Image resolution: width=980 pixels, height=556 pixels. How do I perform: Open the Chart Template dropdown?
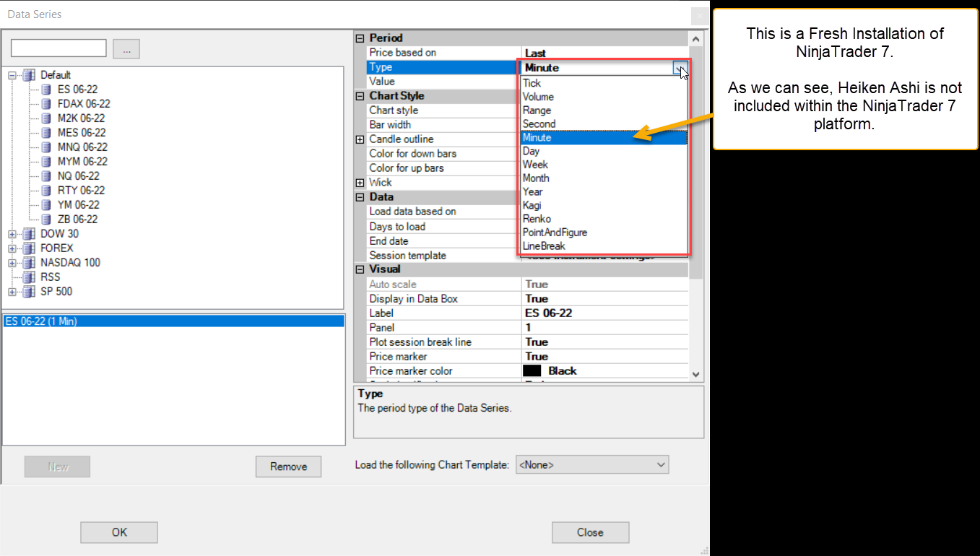pyautogui.click(x=592, y=465)
